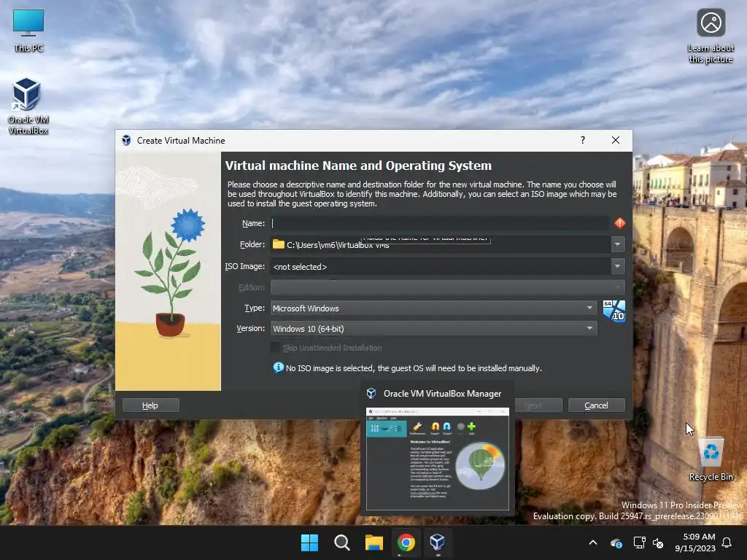Click the red error warning icon beside Name
Screen dimensions: 747x560
click(x=619, y=223)
